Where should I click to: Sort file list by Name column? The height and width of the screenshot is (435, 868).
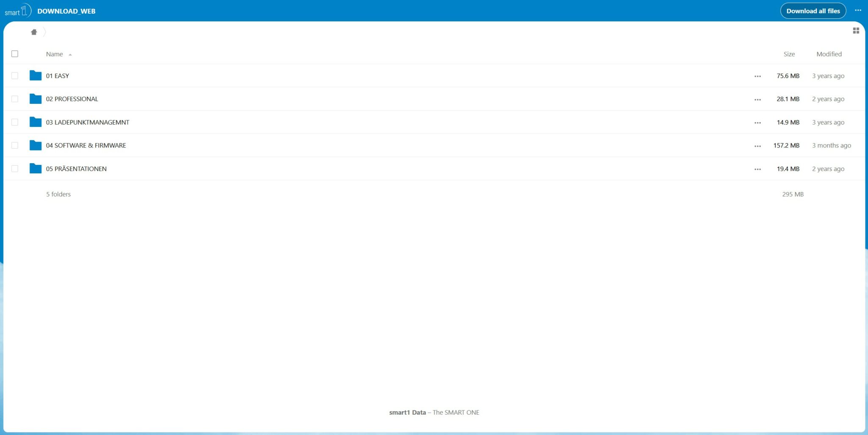[x=55, y=54]
